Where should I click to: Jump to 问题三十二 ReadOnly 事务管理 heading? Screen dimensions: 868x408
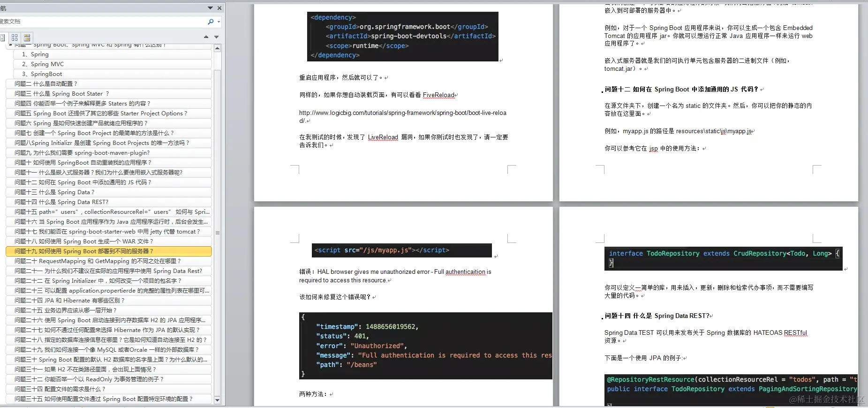pyautogui.click(x=109, y=379)
